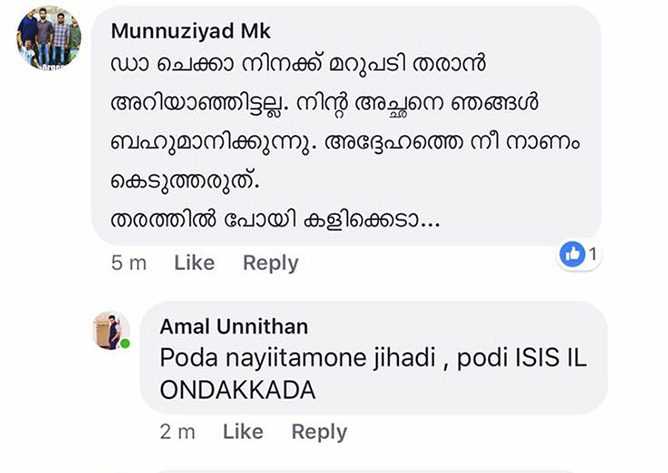Open the Amal Unnithan name link

233,326
